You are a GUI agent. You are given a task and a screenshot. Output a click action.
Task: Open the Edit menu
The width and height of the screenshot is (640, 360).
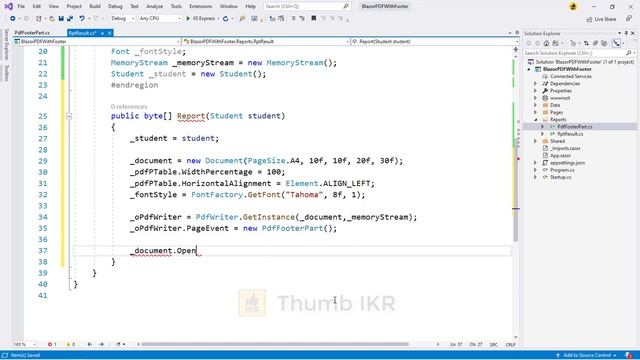coord(37,6)
